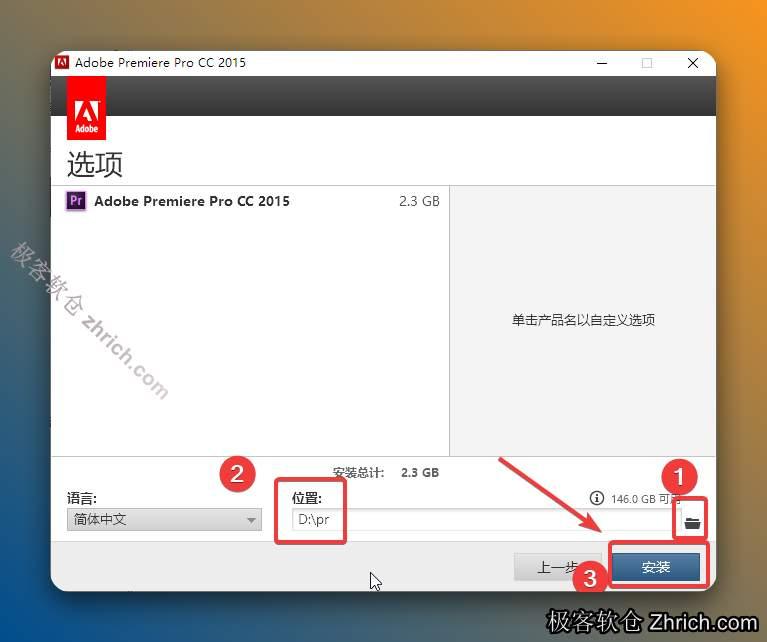The height and width of the screenshot is (642, 767).
Task: Click the 2.3 GB size next to product name
Action: click(x=419, y=201)
